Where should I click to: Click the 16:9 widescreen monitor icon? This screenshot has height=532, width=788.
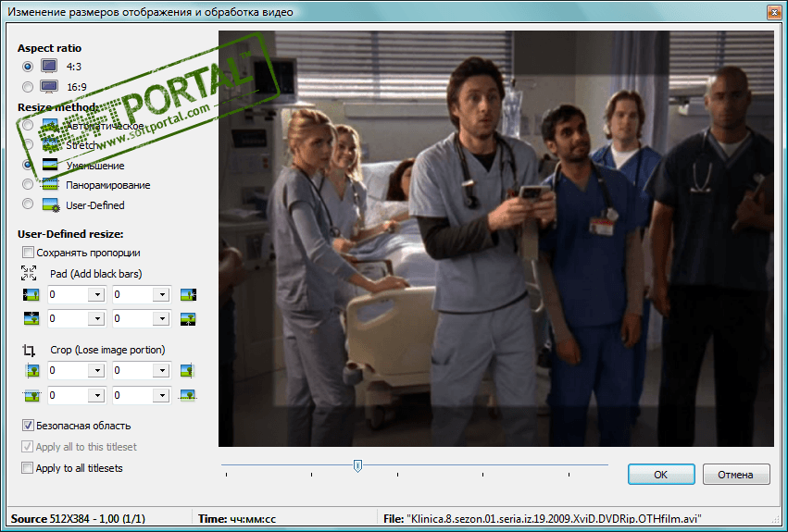pos(49,86)
